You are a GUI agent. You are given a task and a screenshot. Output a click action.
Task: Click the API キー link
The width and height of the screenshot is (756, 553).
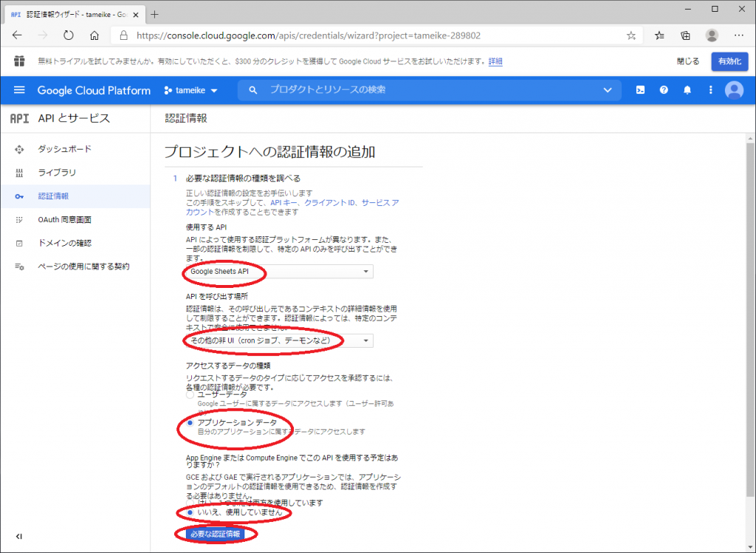284,202
